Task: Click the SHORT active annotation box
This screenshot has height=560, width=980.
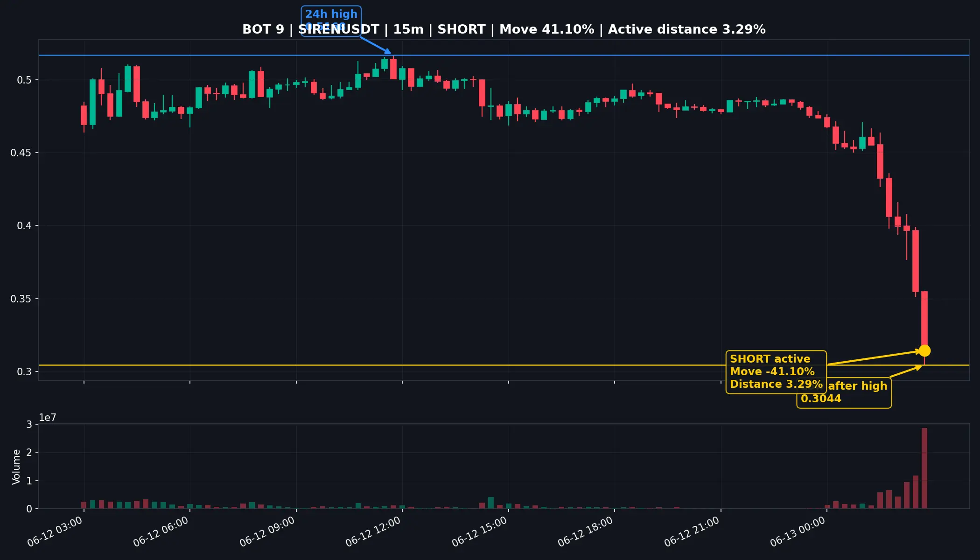Action: [x=776, y=372]
